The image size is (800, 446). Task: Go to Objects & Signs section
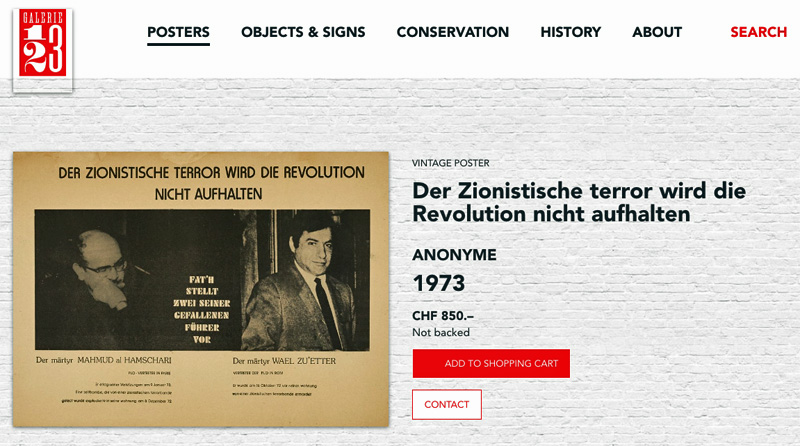click(x=303, y=32)
